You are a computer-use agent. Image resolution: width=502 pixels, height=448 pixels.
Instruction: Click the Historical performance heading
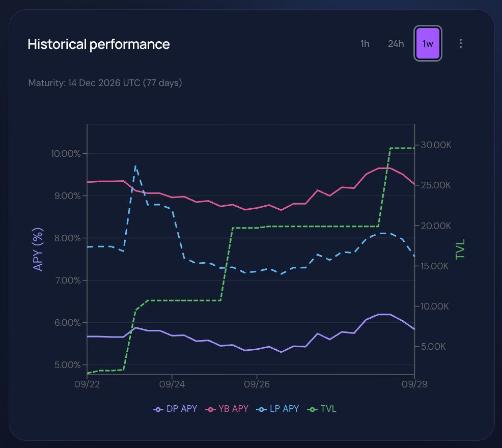click(99, 44)
